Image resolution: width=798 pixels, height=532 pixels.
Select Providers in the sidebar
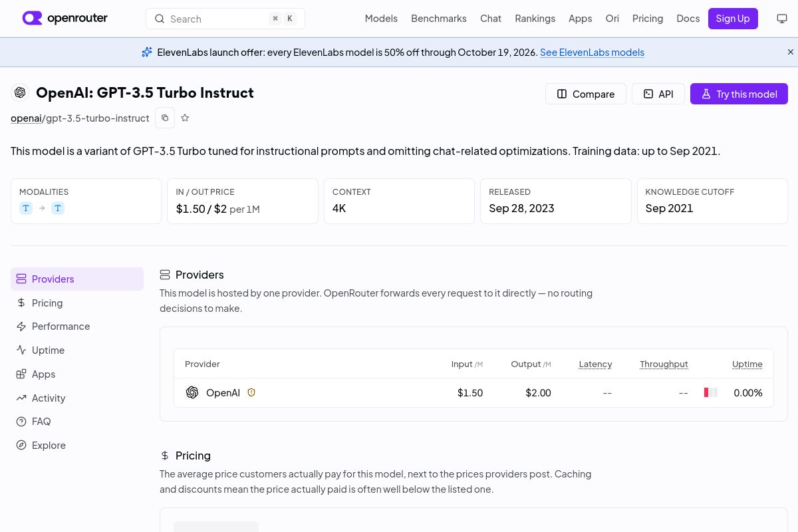pos(77,279)
